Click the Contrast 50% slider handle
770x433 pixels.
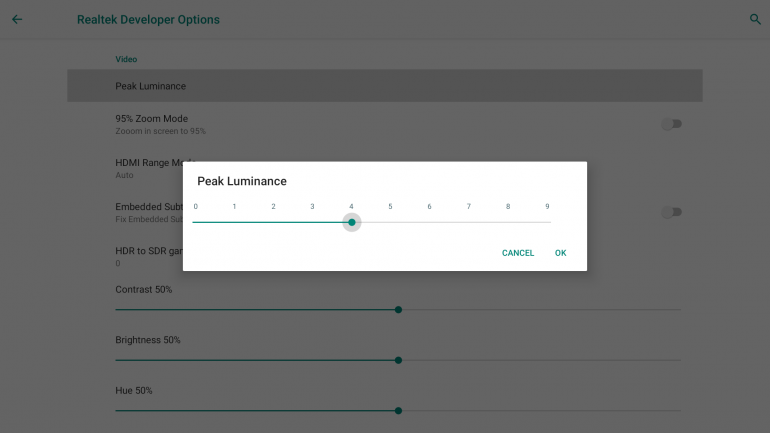tap(398, 310)
